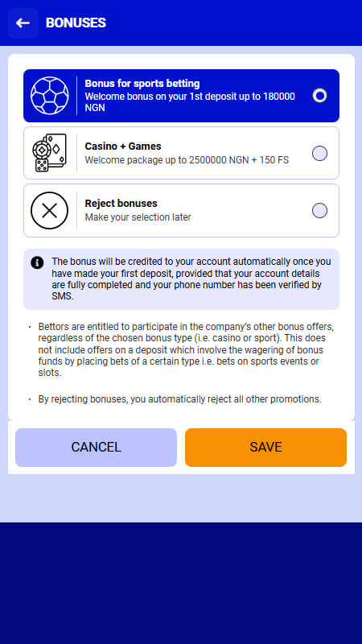Tap the info icon in the notice

[x=37, y=262]
